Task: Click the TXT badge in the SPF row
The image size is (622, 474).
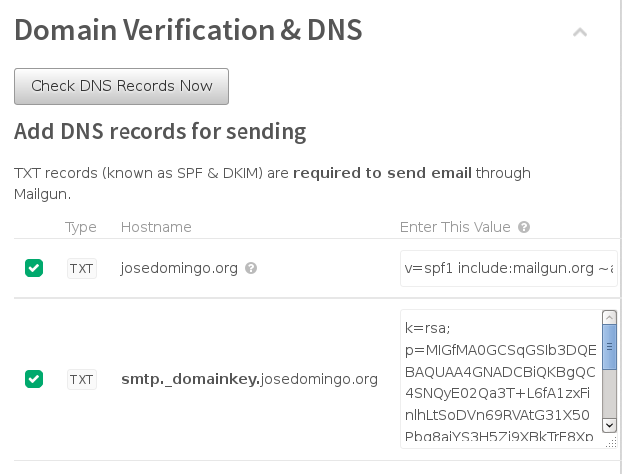Action: click(x=81, y=268)
